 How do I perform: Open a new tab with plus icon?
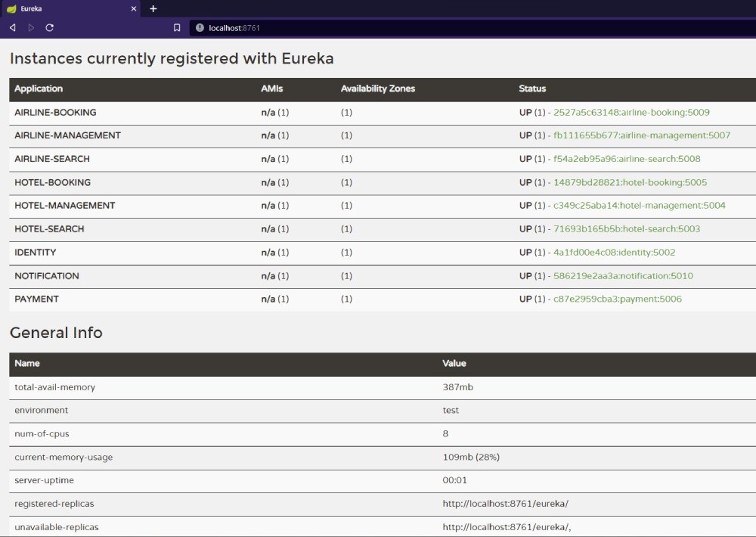pyautogui.click(x=153, y=9)
